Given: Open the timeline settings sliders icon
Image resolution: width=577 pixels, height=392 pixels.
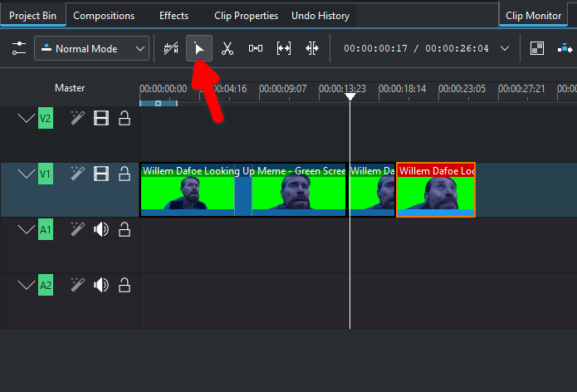Looking at the screenshot, I should pyautogui.click(x=19, y=48).
